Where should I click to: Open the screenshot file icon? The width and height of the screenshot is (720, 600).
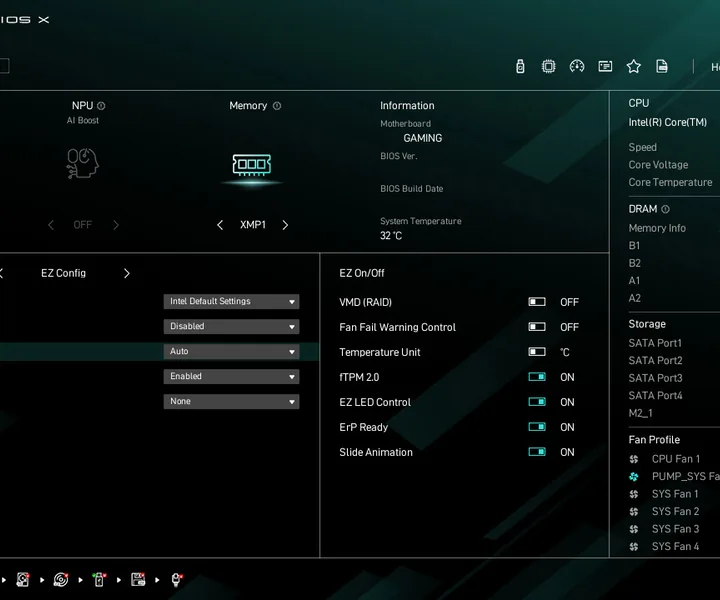click(x=662, y=67)
